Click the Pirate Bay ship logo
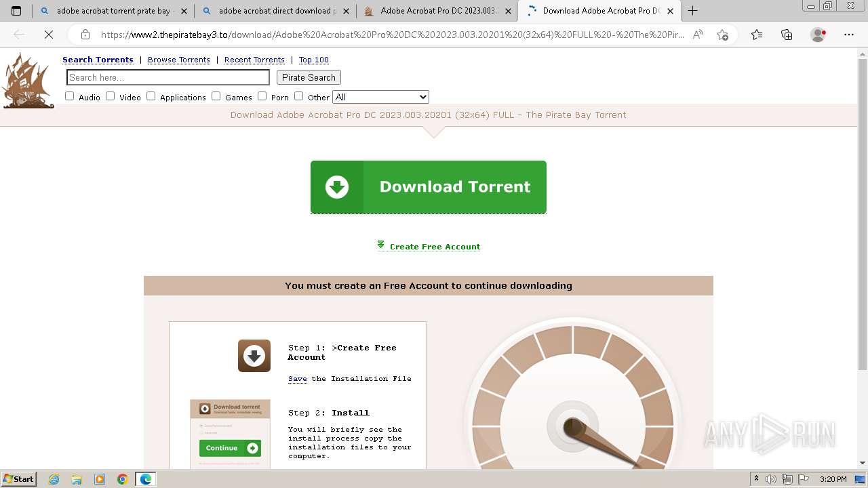This screenshot has width=868, height=488. click(x=28, y=81)
